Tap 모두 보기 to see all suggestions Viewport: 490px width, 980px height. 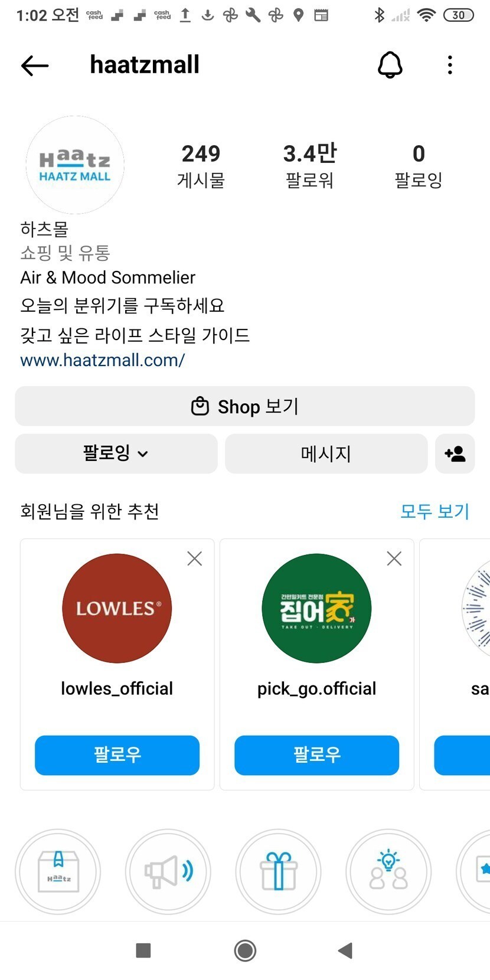point(435,511)
